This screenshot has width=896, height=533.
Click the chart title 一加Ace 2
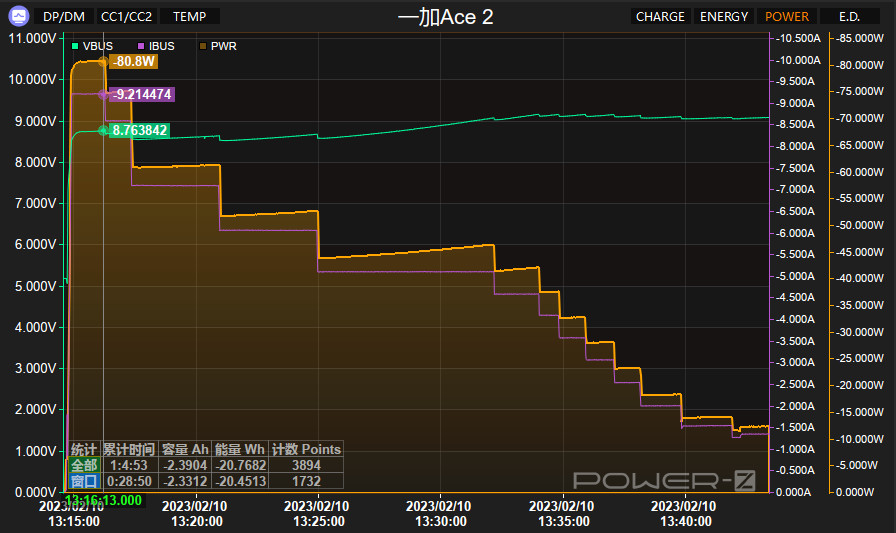tap(445, 17)
